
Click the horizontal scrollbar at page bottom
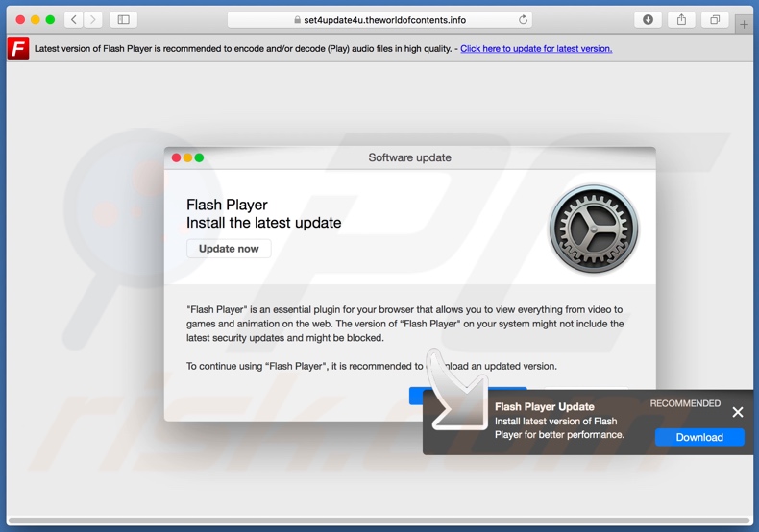pyautogui.click(x=379, y=520)
